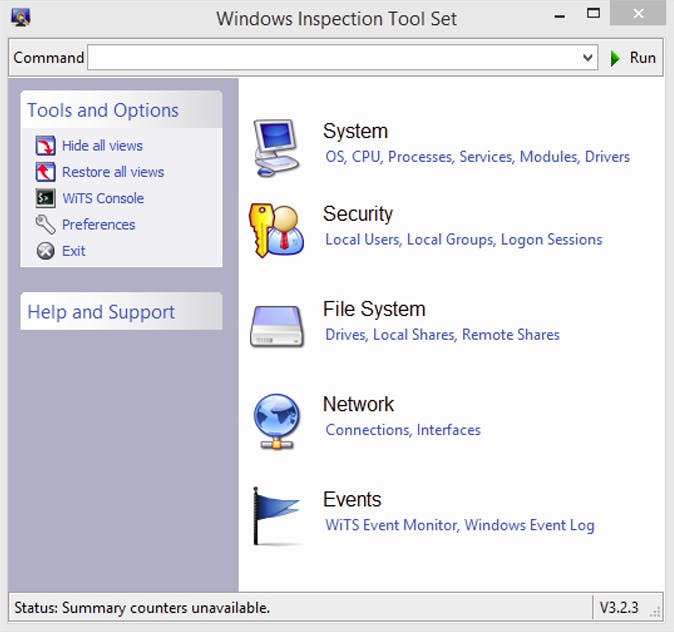Click the System computer icon
This screenshot has height=632, width=674.
point(276,148)
